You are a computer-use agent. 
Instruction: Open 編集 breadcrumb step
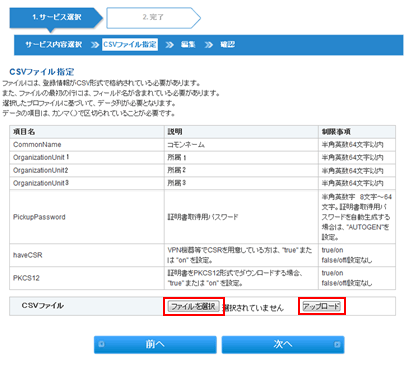coord(188,44)
